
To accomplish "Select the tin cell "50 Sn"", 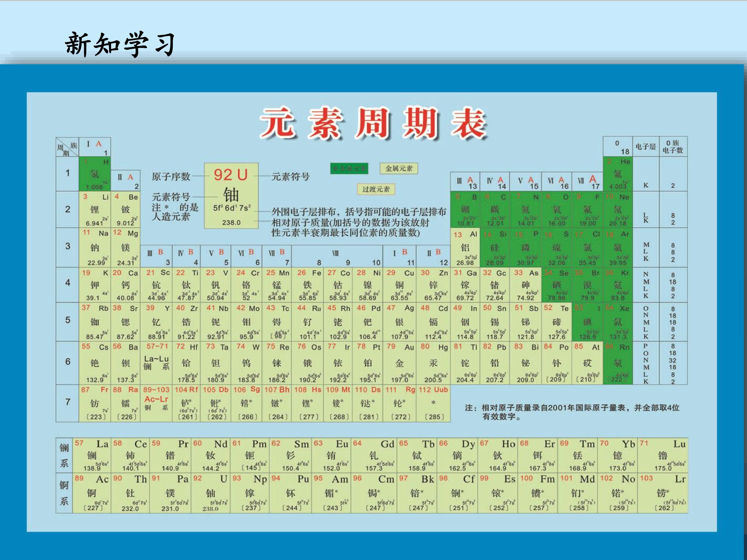I will [495, 322].
